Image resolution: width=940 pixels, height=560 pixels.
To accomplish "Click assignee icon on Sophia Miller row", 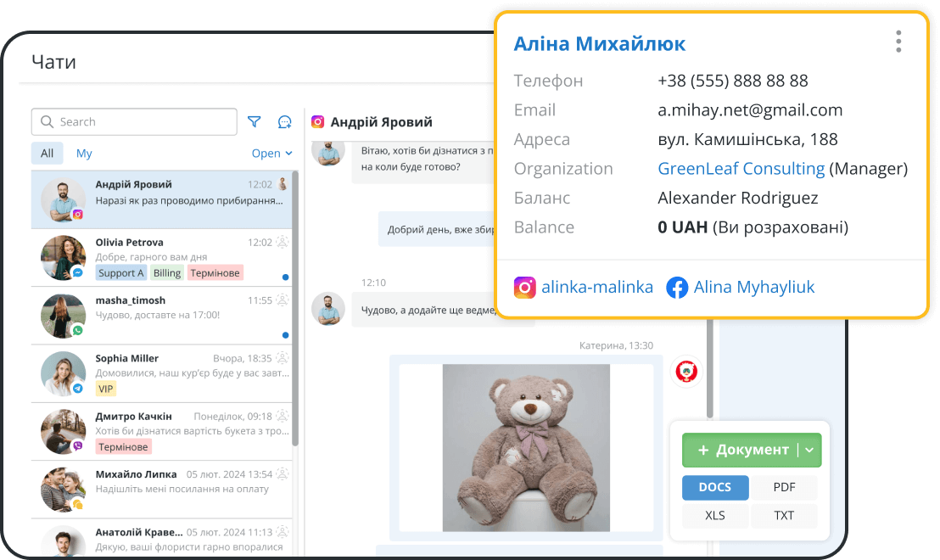I will pos(283,358).
